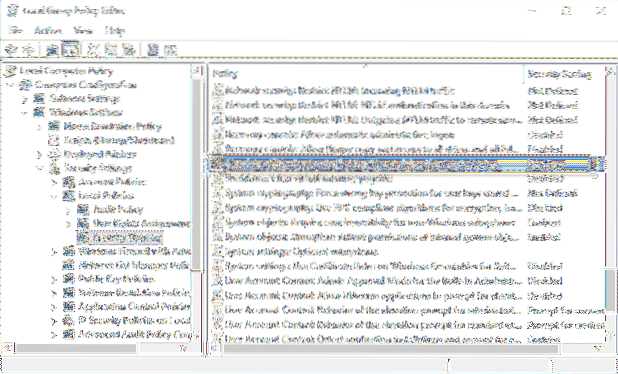Expand the Public Key Policies node
The width and height of the screenshot is (618, 374).
(x=54, y=279)
